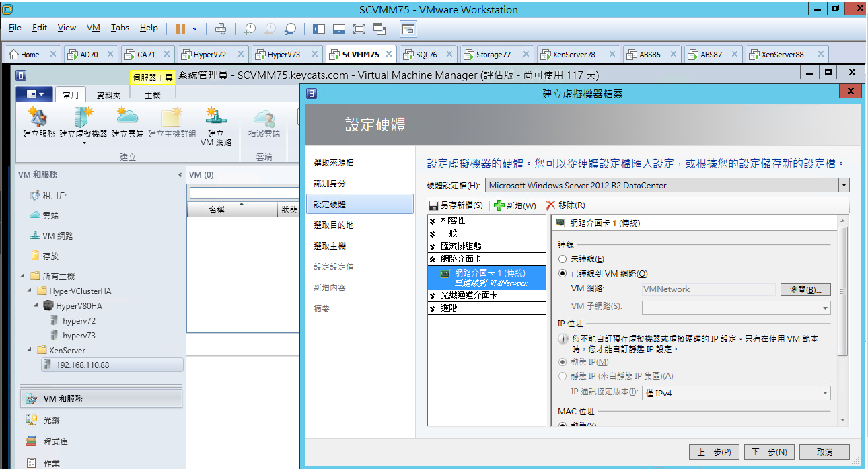
Task: Go to the 識別身分 wizard step
Action: 330,184
